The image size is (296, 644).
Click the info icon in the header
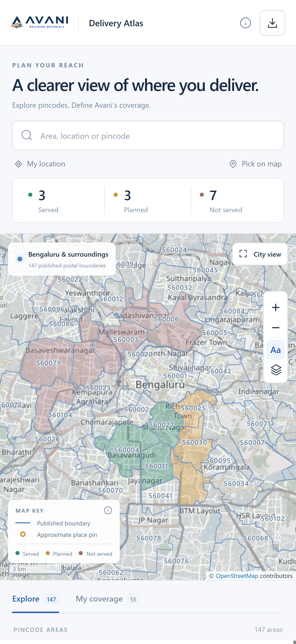(x=245, y=23)
